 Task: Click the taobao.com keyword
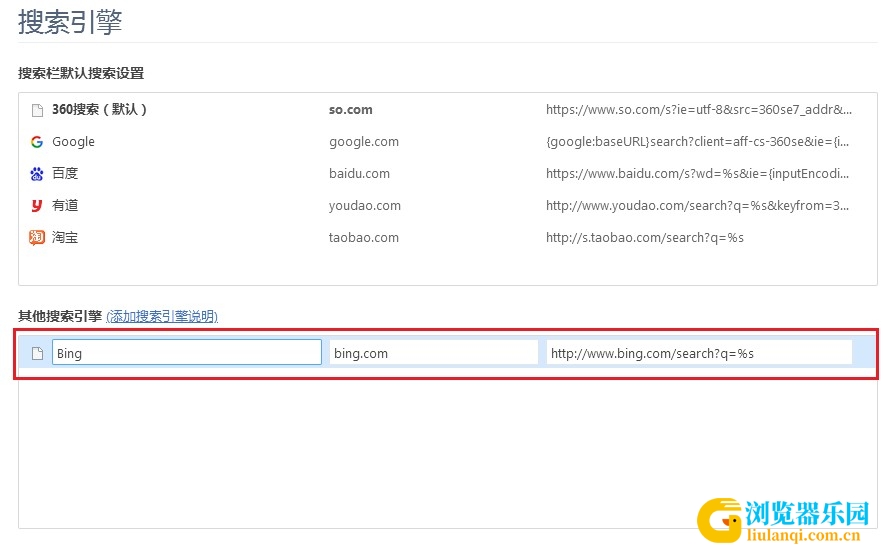coord(364,238)
